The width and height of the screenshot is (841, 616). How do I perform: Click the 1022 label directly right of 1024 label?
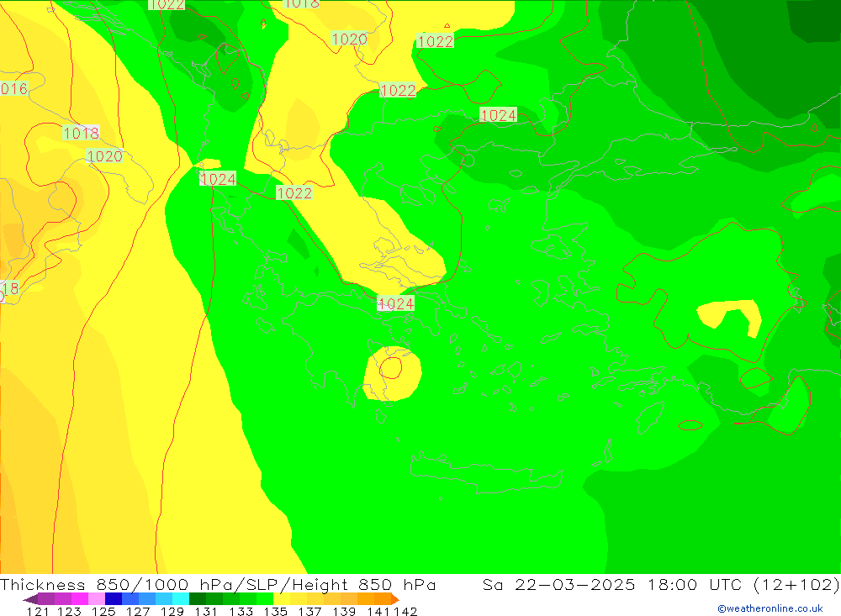point(294,192)
